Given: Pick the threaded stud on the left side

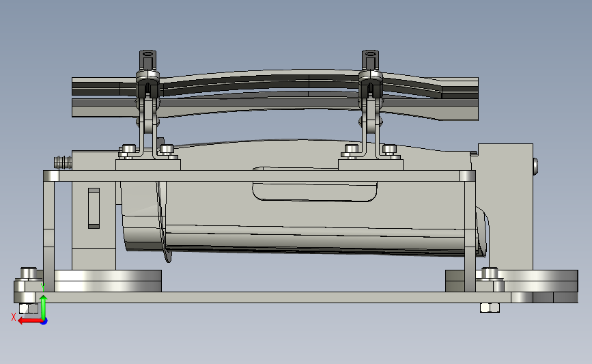Looking at the screenshot, I should (63, 163).
